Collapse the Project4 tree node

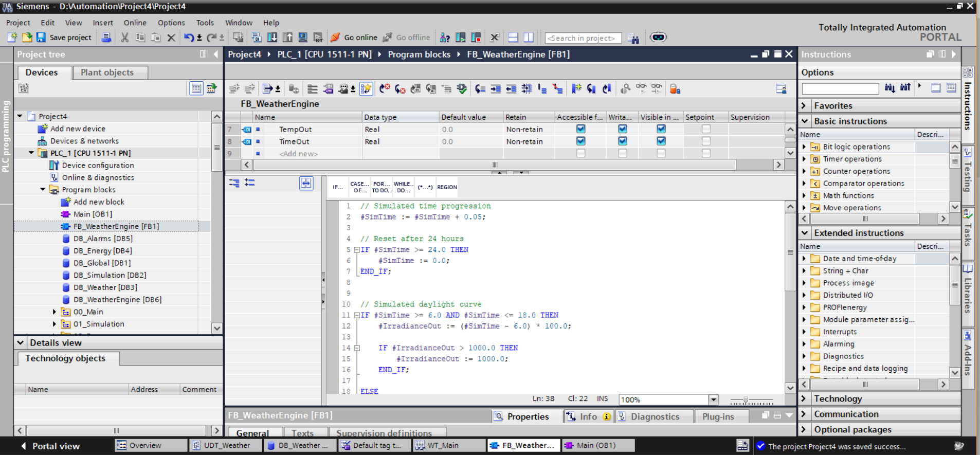[20, 116]
